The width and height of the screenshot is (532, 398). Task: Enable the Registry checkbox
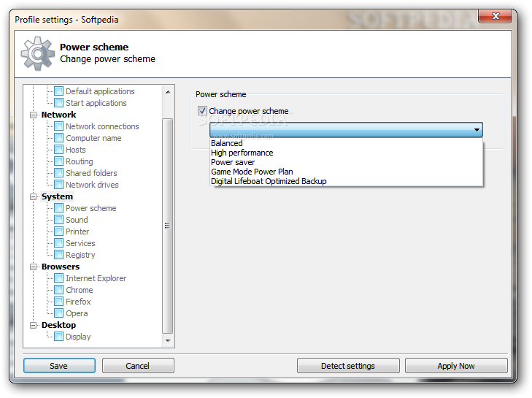click(x=58, y=254)
